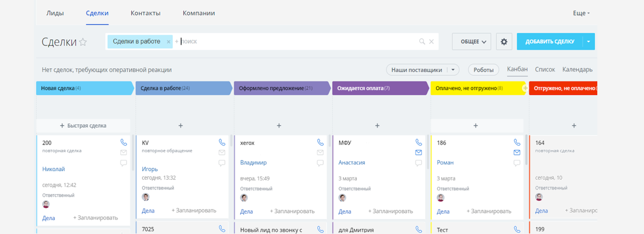Click phone icon on deal 200 card
Screen dimensions: 644x234
click(x=123, y=143)
